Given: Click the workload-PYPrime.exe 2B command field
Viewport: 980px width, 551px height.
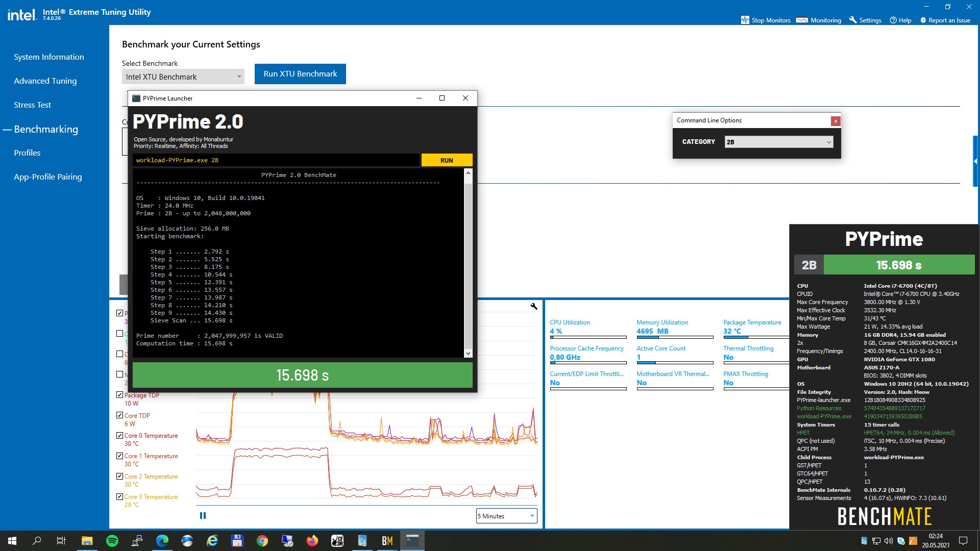Looking at the screenshot, I should 276,160.
